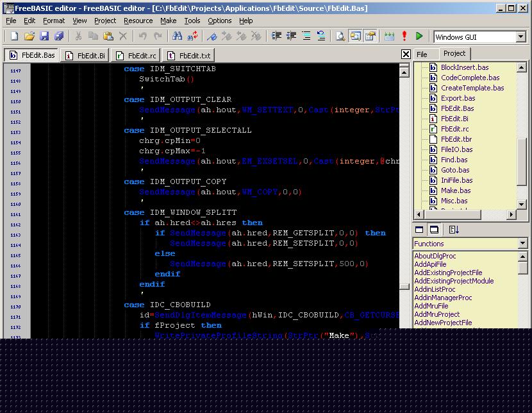Select AddinManagerProc in functions list
The height and width of the screenshot is (413, 532).
click(x=443, y=298)
